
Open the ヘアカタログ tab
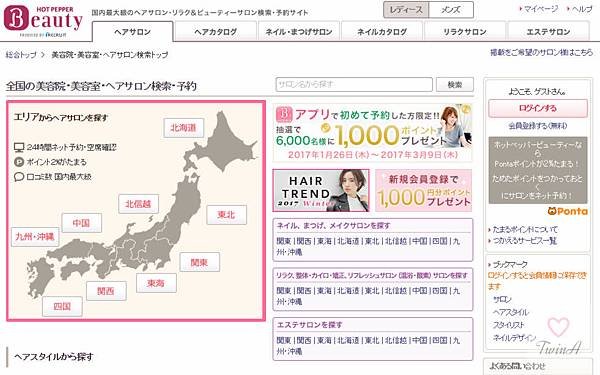[x=215, y=32]
